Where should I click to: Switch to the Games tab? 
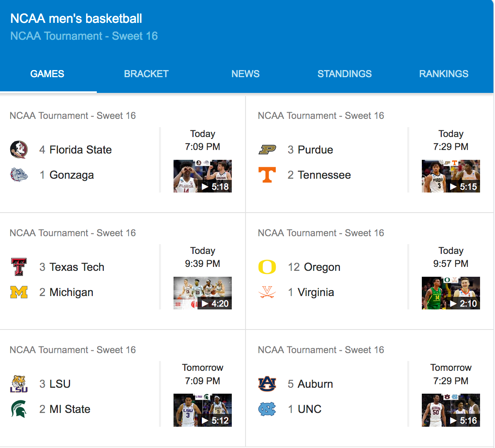click(47, 74)
